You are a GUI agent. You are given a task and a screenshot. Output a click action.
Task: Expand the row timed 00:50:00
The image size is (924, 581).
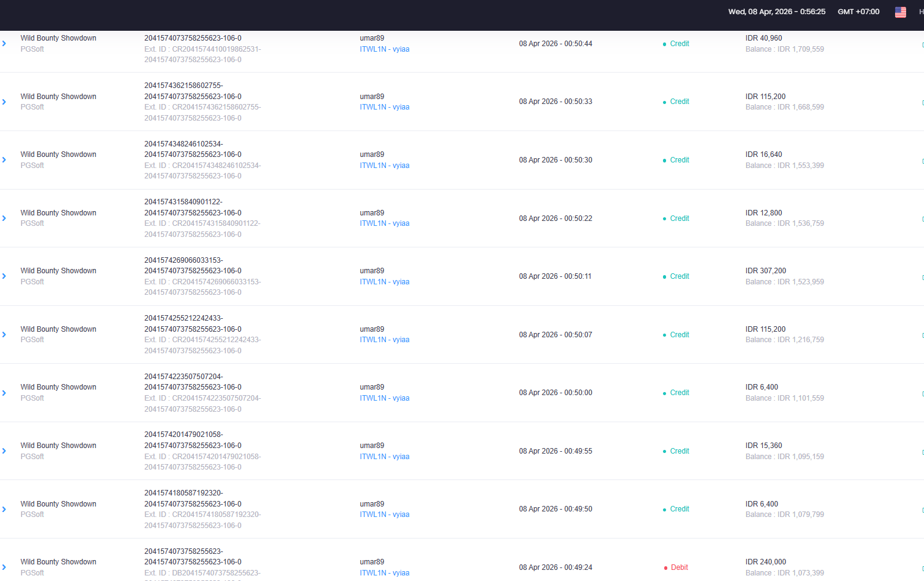[x=4, y=393]
